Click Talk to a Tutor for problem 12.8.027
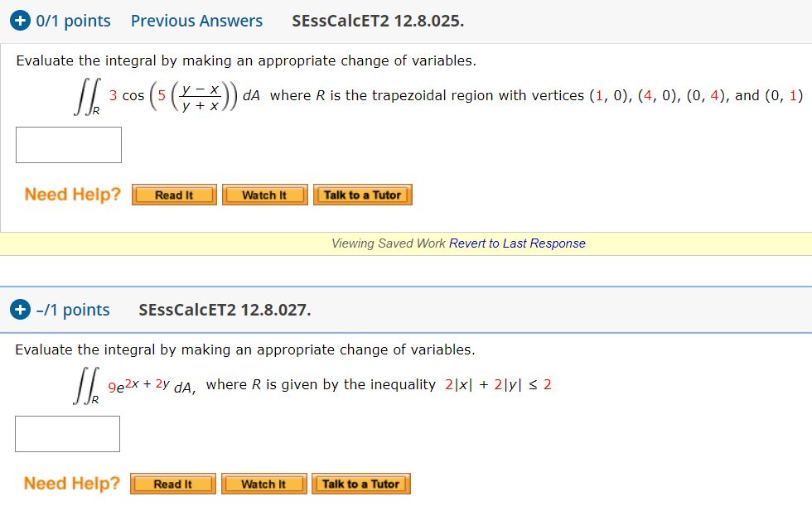Screen dimensions: 812x506 click(x=360, y=484)
